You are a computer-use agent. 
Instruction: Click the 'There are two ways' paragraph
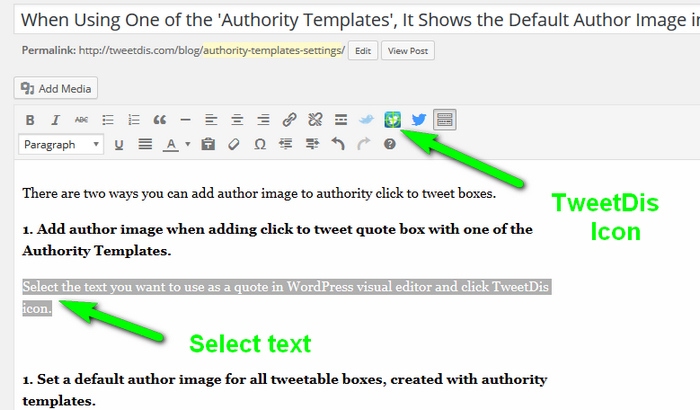[x=259, y=193]
